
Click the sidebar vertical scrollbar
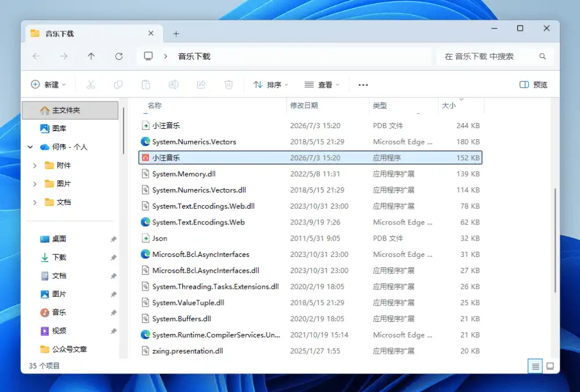123,129
